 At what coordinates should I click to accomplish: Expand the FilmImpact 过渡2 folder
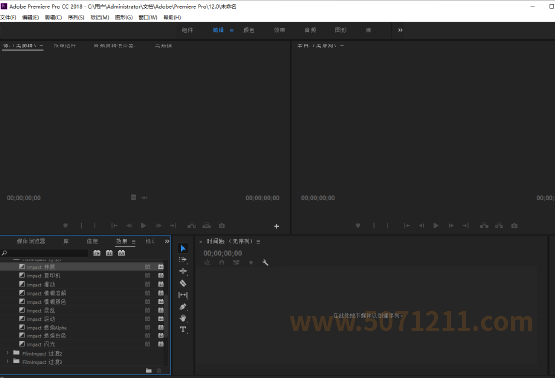point(7,353)
